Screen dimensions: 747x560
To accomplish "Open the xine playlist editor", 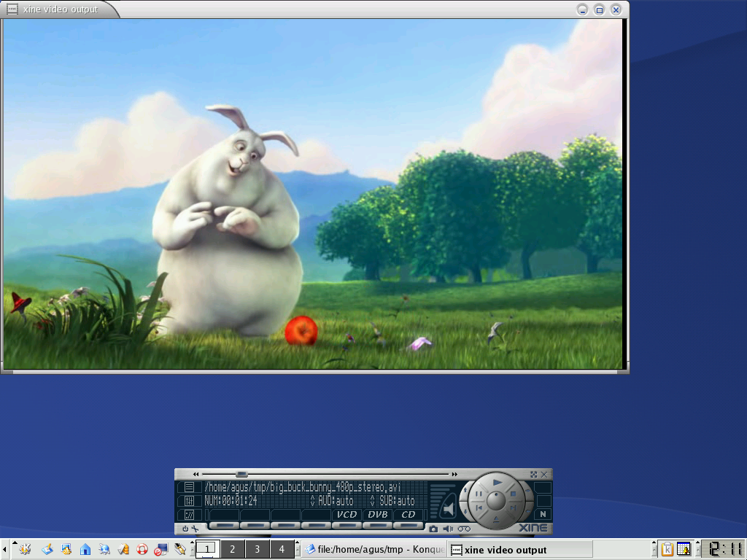I will [189, 487].
